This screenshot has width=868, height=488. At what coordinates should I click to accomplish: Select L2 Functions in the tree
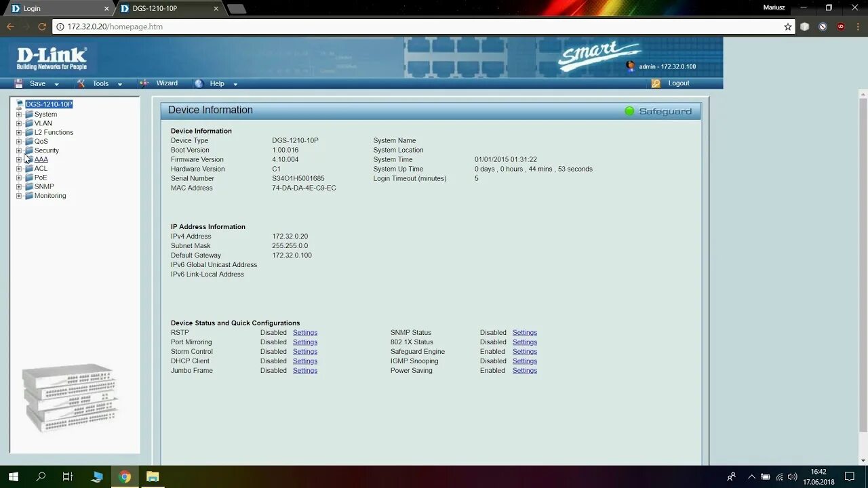(54, 132)
